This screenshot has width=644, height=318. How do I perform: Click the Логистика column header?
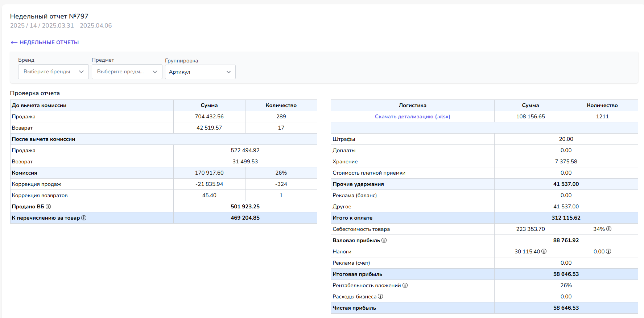click(412, 105)
